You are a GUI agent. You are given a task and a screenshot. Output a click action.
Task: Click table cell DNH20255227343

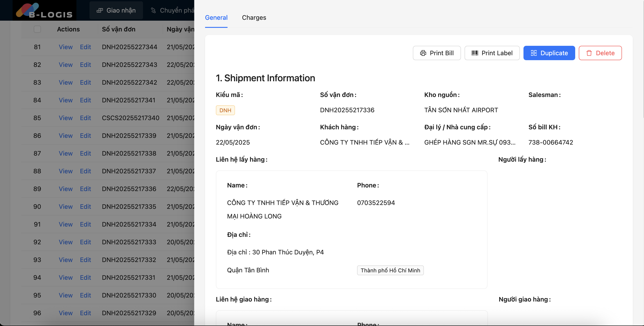tap(130, 65)
